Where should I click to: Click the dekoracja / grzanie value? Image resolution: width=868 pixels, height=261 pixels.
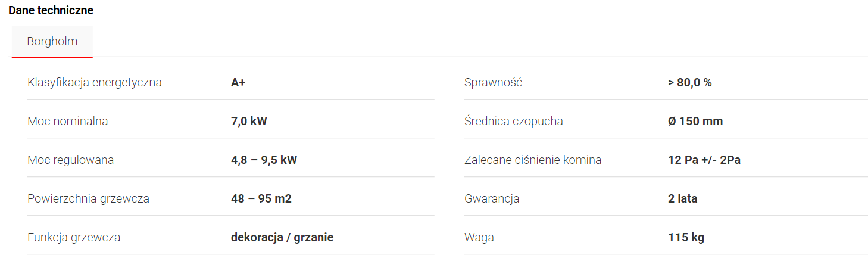click(x=282, y=237)
